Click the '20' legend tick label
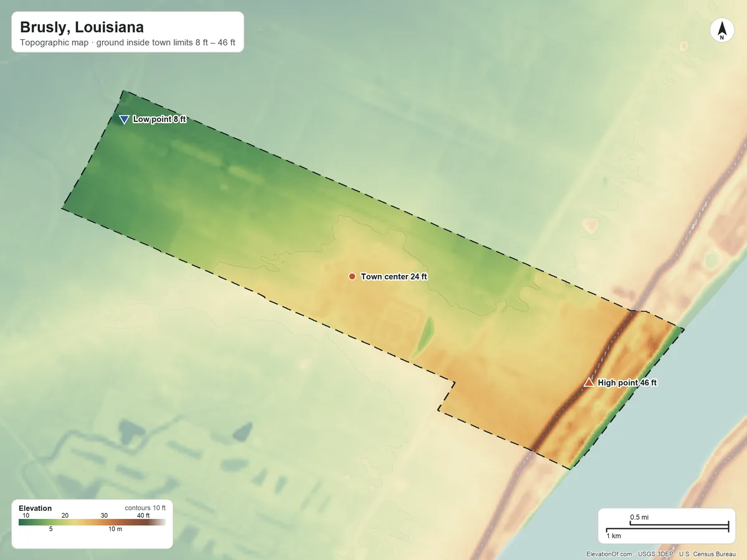The height and width of the screenshot is (560, 747). (65, 515)
